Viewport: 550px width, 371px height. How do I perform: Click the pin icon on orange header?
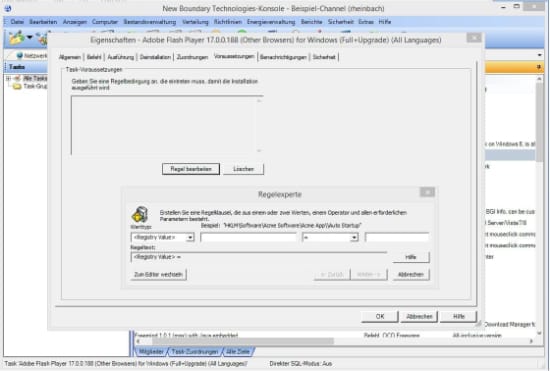point(539,67)
